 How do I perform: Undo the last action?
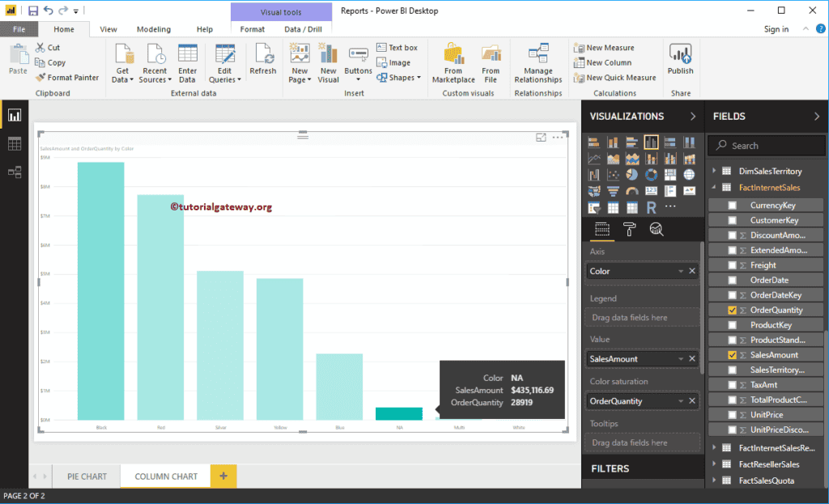pos(48,11)
